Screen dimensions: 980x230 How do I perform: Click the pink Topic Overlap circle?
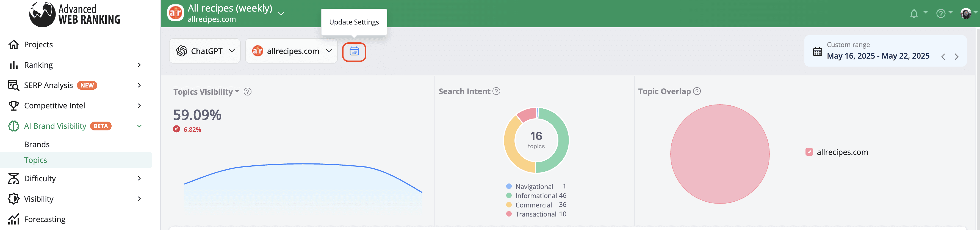(x=720, y=154)
